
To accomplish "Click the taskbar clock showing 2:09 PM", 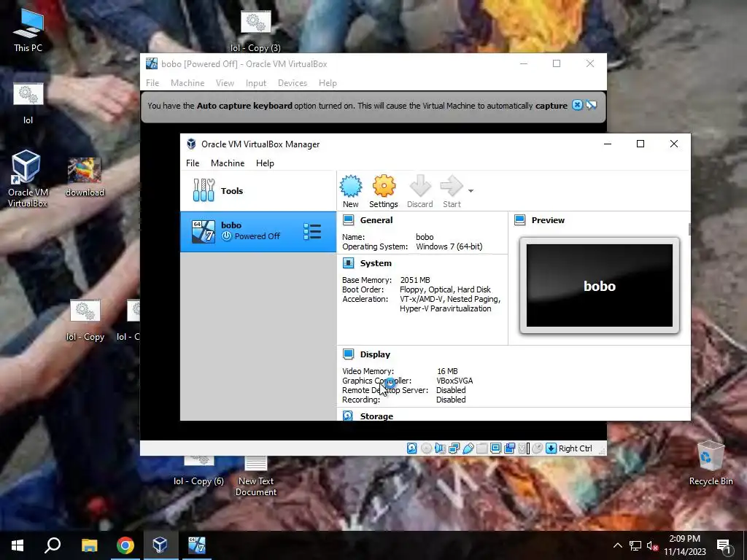I will [684, 545].
